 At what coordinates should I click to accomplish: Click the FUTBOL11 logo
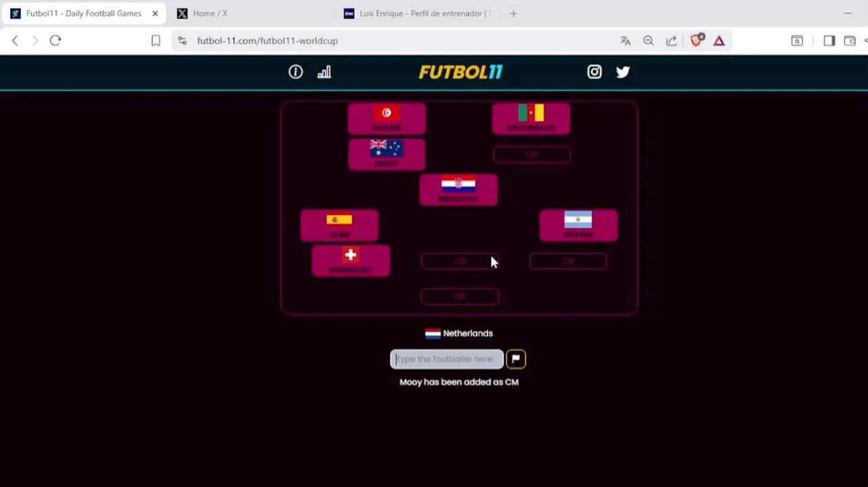click(460, 72)
